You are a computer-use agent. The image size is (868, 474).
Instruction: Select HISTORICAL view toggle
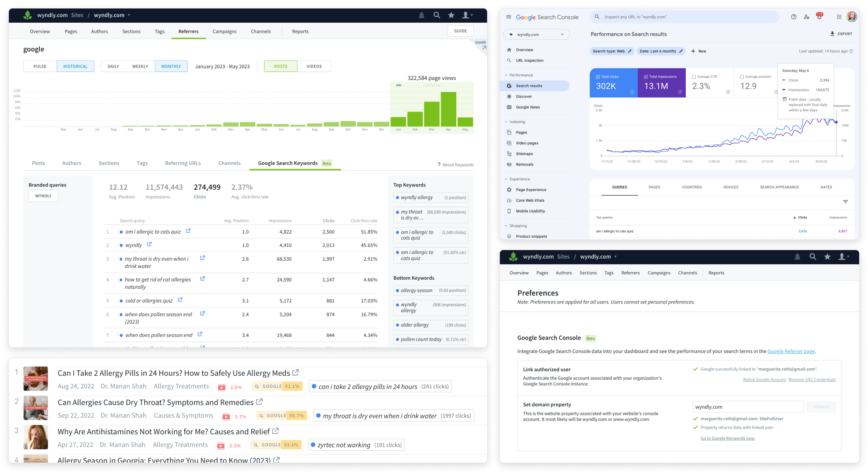coord(75,67)
